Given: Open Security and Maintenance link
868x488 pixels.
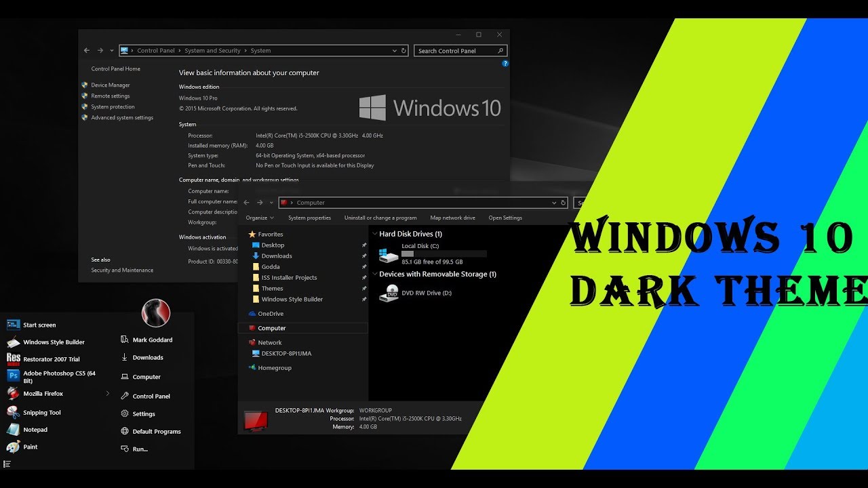Looking at the screenshot, I should coord(122,270).
